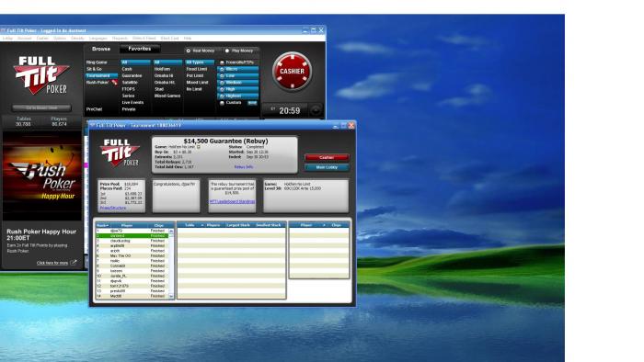Open the external link icon under Rush Poker Happy Hour
The image size is (644, 362).
coord(73,263)
